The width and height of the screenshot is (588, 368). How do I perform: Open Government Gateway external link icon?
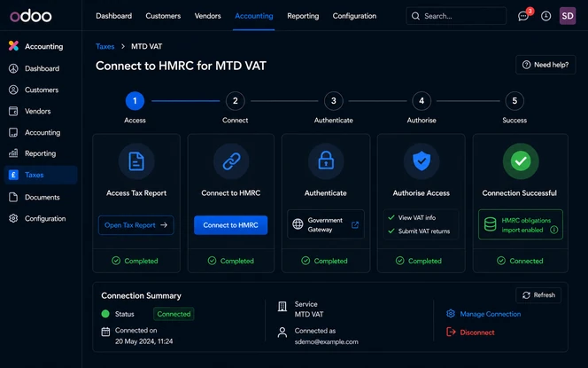[355, 224]
